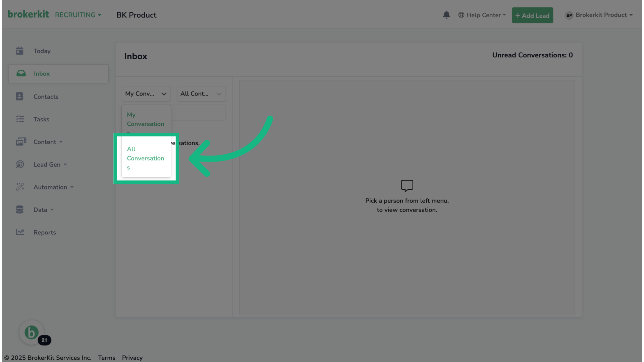Open the All Cont... filter dropdown
644x362 pixels.
click(201, 94)
